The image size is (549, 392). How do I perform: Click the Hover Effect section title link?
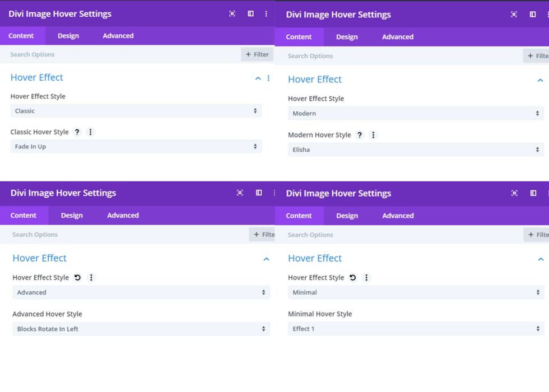(36, 77)
